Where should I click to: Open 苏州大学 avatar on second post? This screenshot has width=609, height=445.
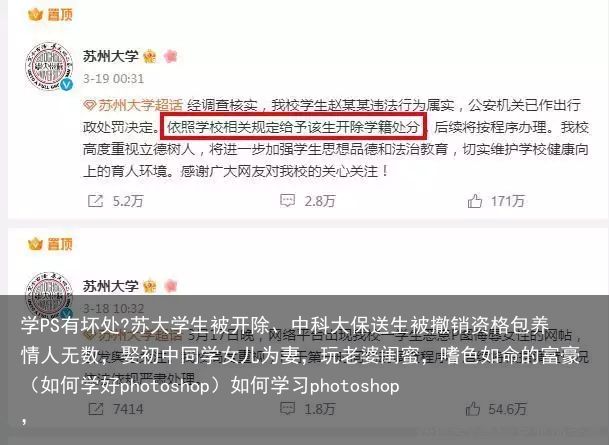click(49, 295)
